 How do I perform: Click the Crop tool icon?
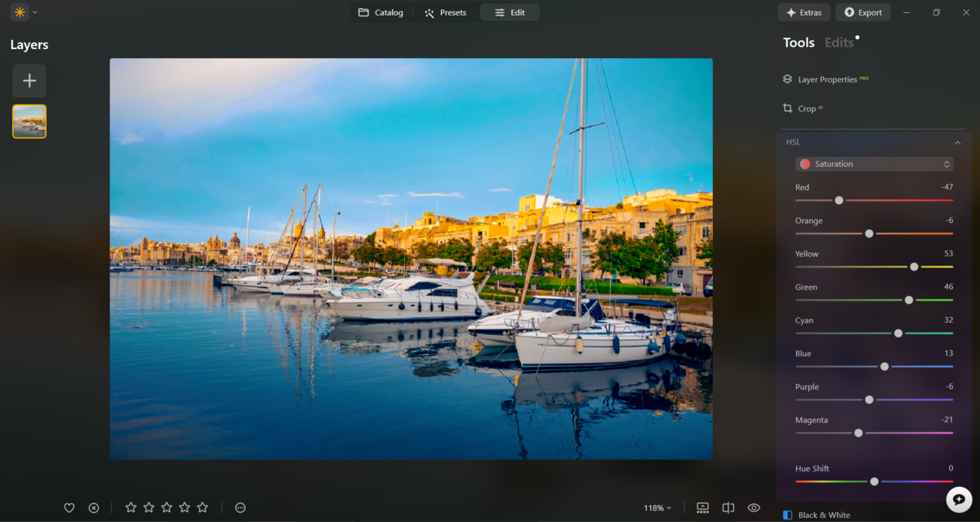tap(787, 109)
